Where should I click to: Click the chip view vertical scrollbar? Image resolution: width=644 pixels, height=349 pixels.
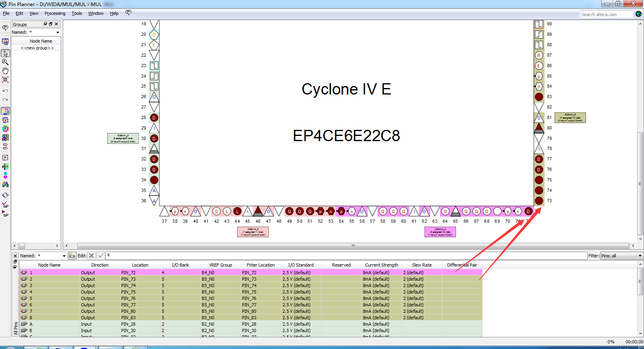point(640,184)
